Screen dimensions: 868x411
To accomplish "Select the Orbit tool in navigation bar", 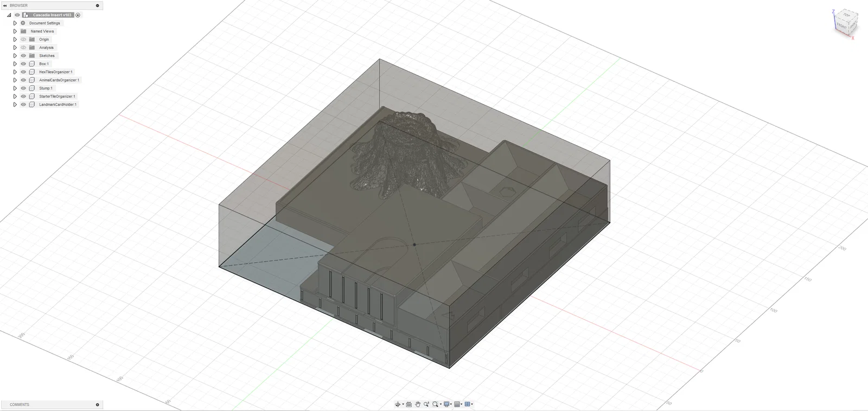I will [398, 404].
